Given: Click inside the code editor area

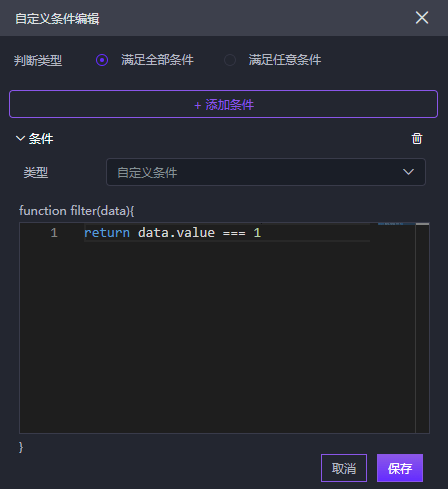Looking at the screenshot, I should 217,333.
